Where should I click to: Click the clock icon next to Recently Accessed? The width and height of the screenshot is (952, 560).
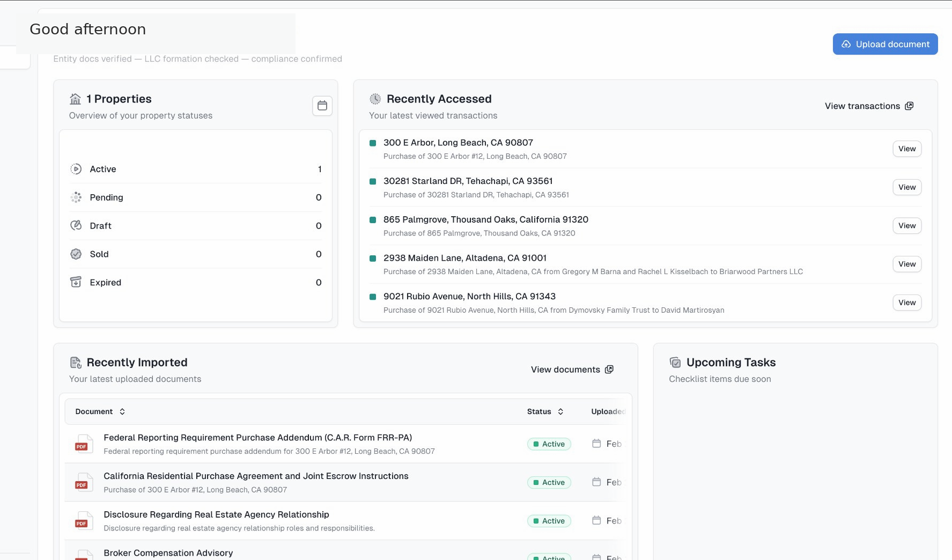point(375,99)
